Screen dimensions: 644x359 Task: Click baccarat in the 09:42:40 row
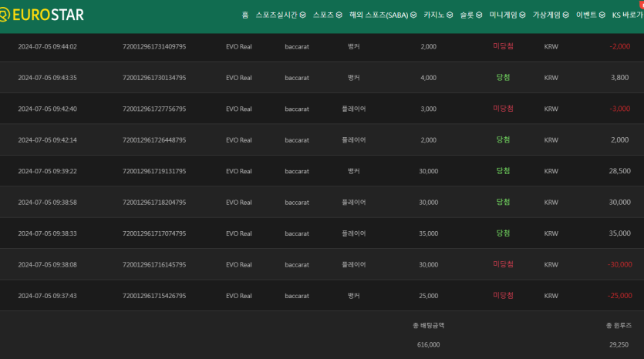coord(297,109)
